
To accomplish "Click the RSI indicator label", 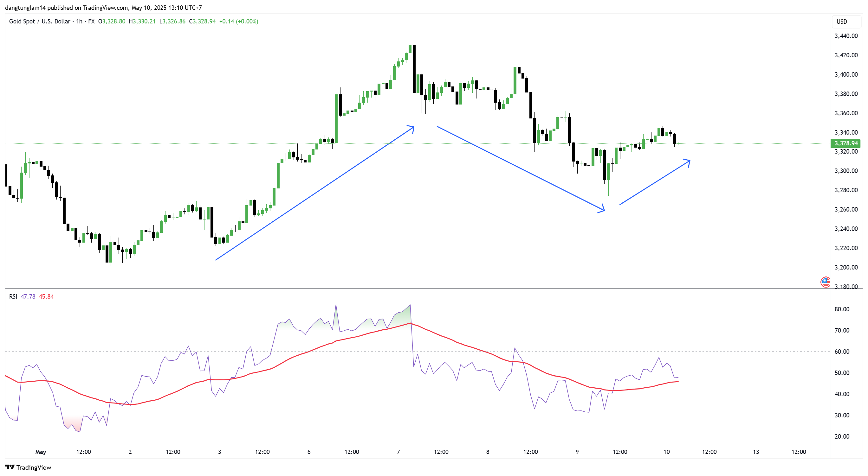I will coord(13,296).
